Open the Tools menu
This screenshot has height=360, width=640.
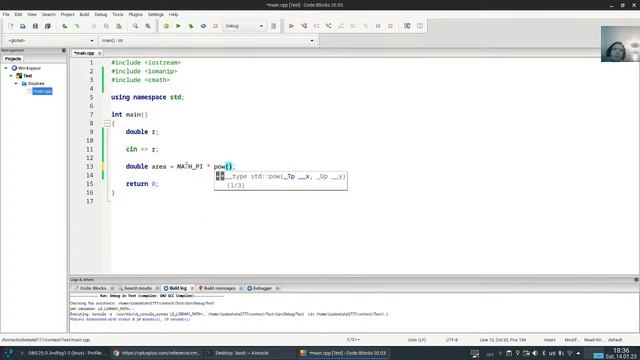[x=118, y=14]
